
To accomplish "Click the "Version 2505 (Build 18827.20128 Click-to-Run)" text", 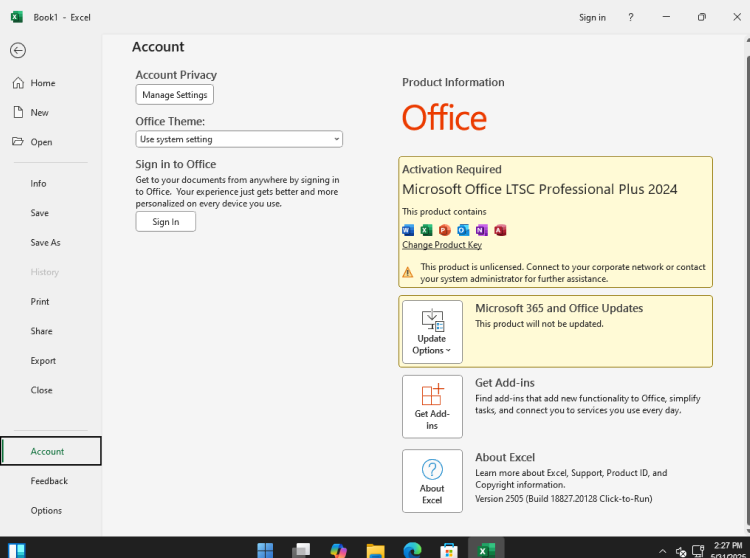I will point(563,499).
